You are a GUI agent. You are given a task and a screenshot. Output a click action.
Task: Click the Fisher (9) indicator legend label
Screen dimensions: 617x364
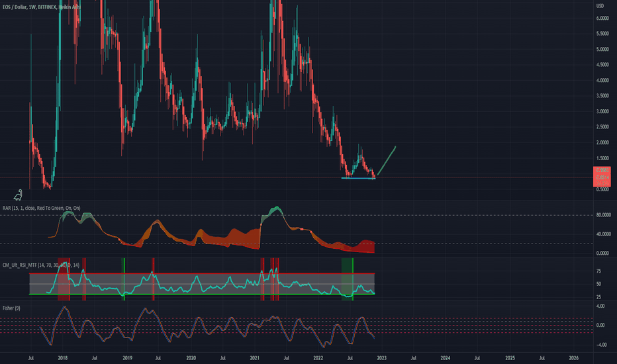click(x=11, y=308)
